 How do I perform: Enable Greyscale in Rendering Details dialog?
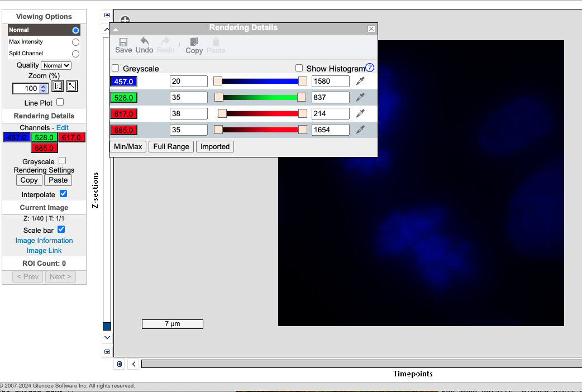(x=116, y=68)
